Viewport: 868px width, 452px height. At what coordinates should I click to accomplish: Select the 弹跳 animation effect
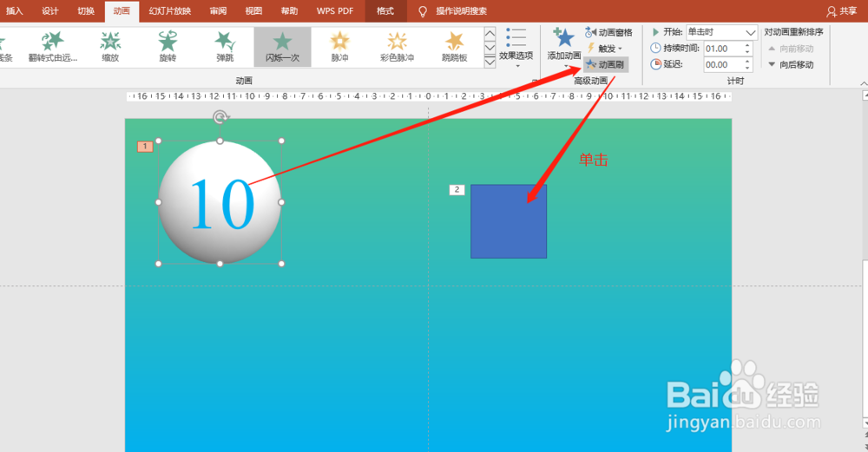coord(226,47)
